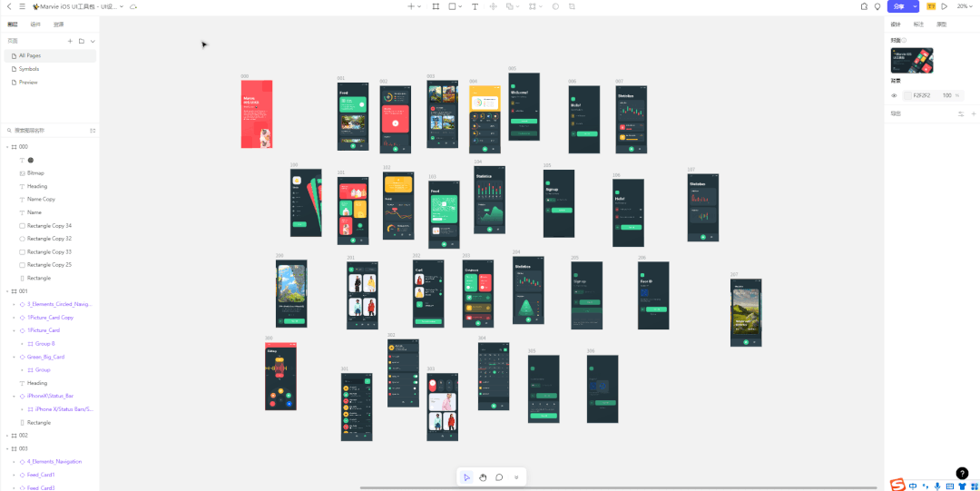Image resolution: width=980 pixels, height=491 pixels.
Task: Select the Preview page
Action: click(50, 83)
